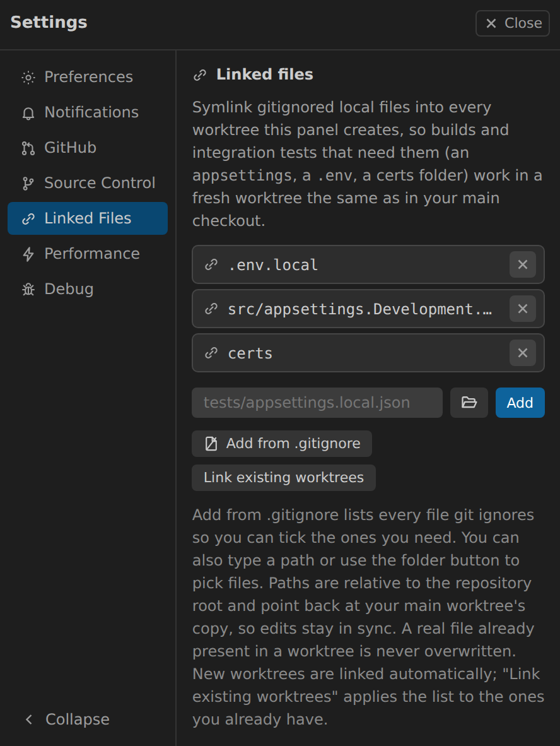Viewport: 560px width, 746px height.
Task: Click the link icon beside src/appsettings.Development
Action: (211, 309)
